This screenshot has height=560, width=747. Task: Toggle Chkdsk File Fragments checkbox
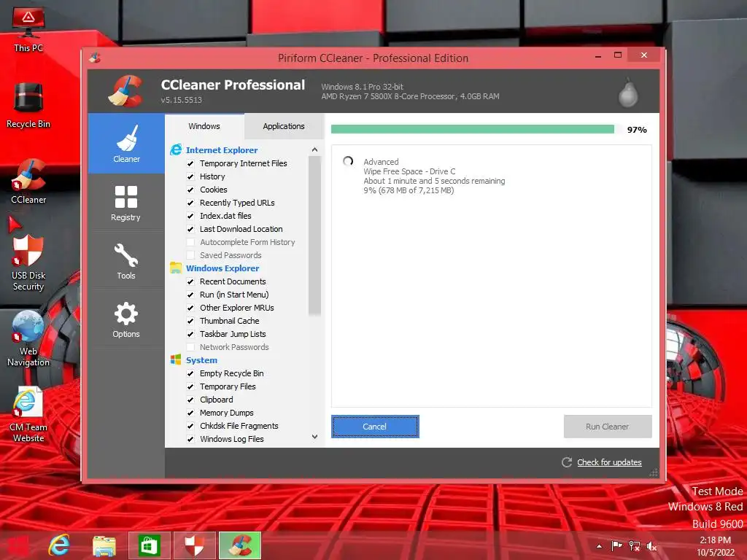(x=190, y=426)
